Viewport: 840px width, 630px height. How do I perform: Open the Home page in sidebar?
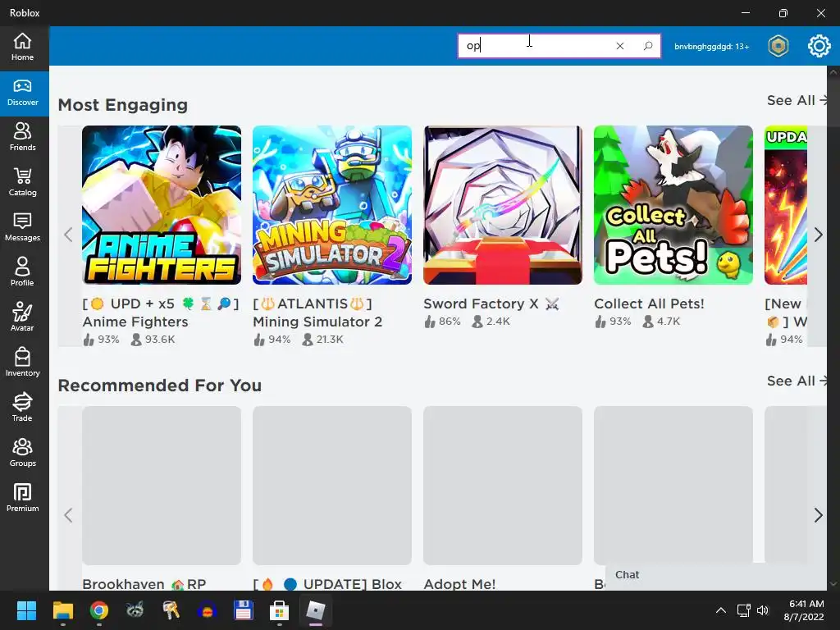pyautogui.click(x=22, y=47)
